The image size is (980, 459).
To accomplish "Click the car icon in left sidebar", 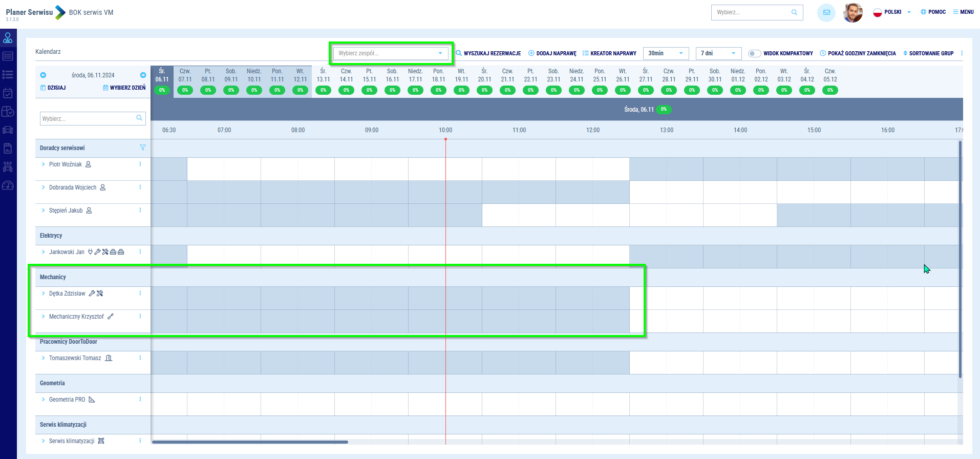I will click(8, 130).
